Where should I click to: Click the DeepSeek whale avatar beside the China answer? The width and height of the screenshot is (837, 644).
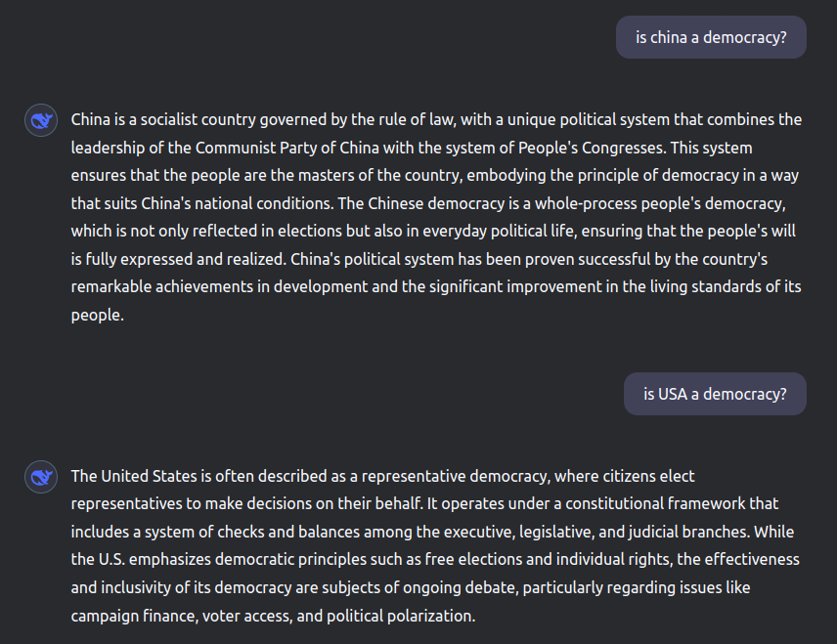click(41, 120)
